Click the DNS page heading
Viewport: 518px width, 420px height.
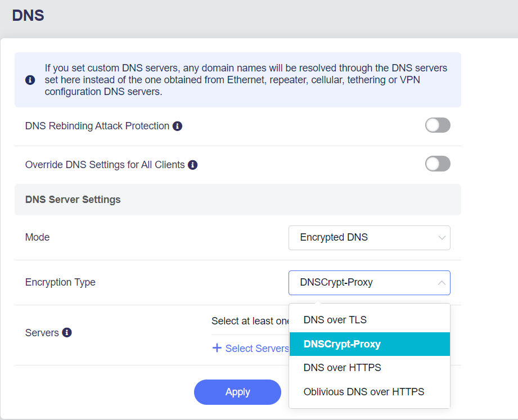(28, 15)
